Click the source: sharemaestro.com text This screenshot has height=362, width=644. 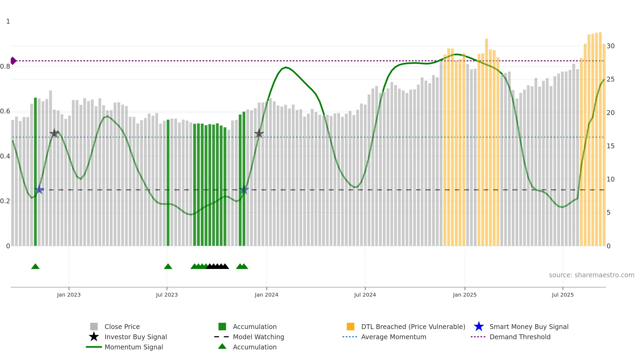click(591, 275)
